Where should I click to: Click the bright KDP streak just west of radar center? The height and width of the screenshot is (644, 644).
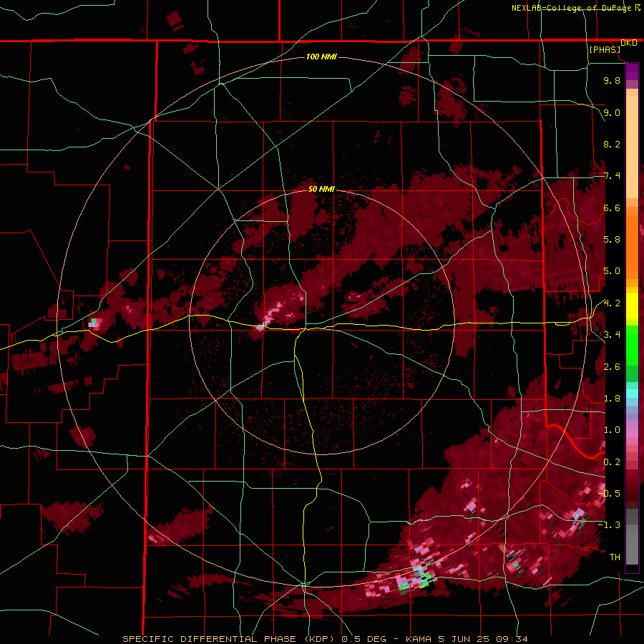coord(270,316)
